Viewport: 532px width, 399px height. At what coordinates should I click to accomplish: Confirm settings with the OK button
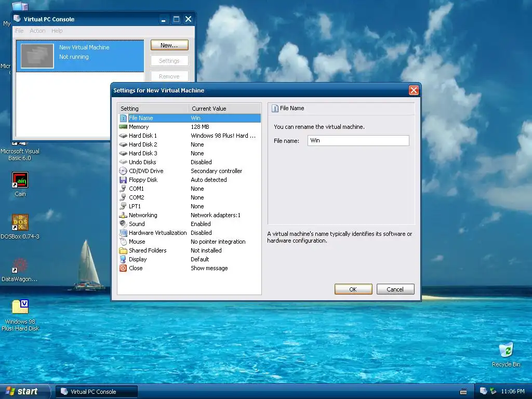[353, 289]
